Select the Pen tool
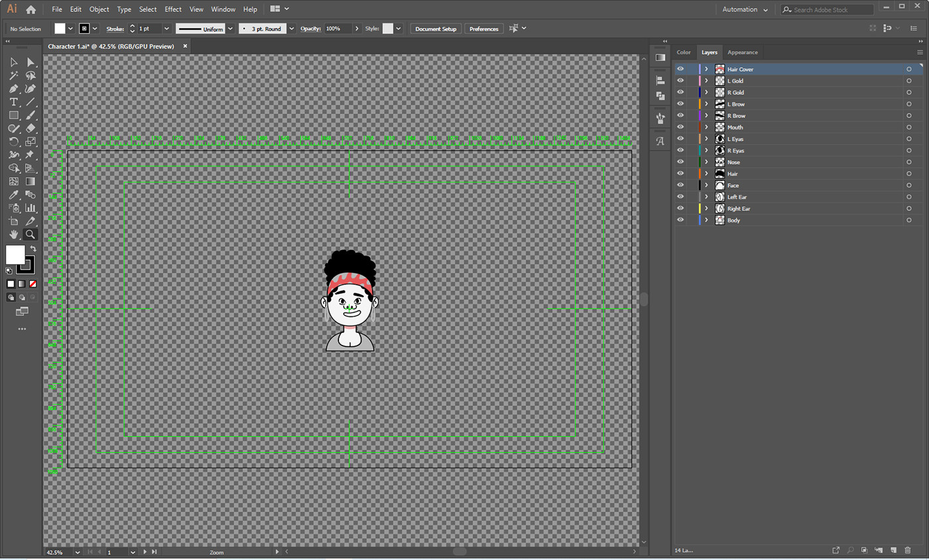 coord(13,88)
